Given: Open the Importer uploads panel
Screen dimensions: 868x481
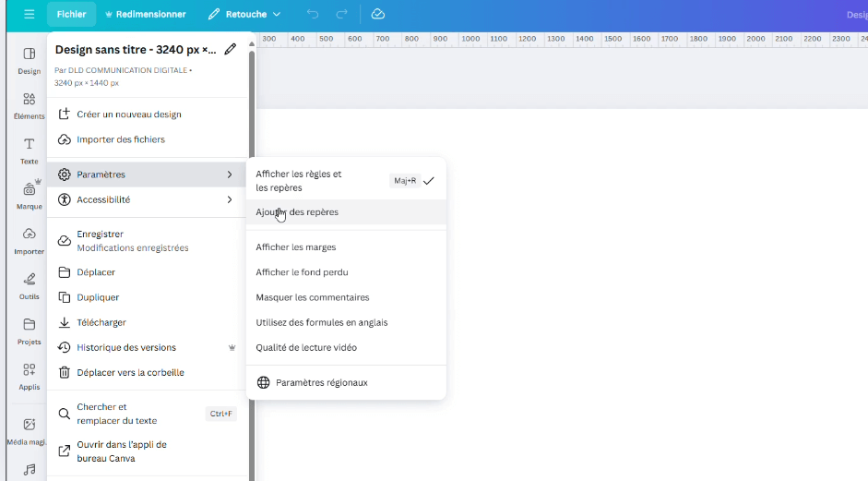Looking at the screenshot, I should [29, 240].
